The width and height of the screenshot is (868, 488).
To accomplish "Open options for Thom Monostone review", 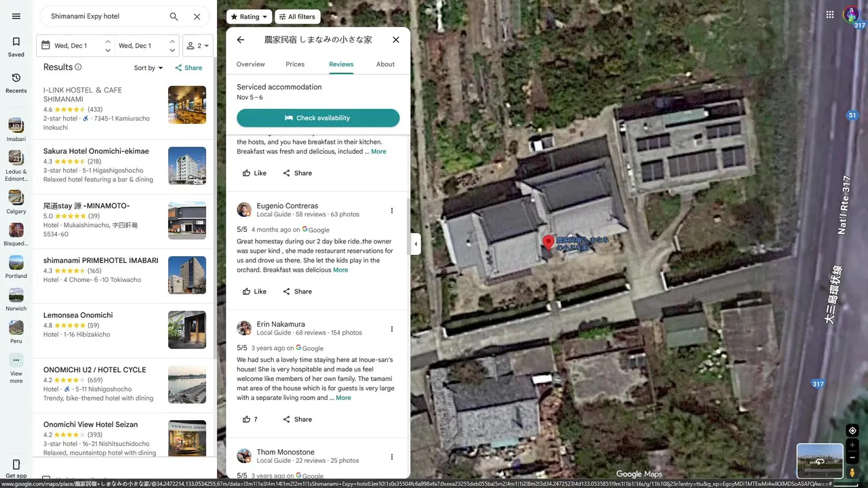I will pyautogui.click(x=391, y=457).
